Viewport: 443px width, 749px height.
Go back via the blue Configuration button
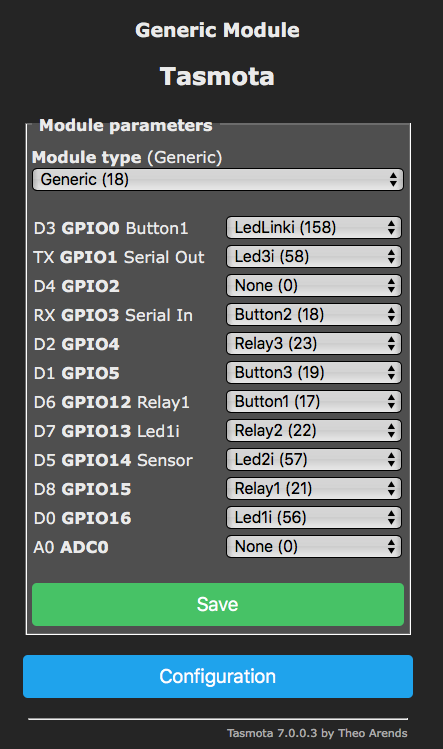point(218,676)
